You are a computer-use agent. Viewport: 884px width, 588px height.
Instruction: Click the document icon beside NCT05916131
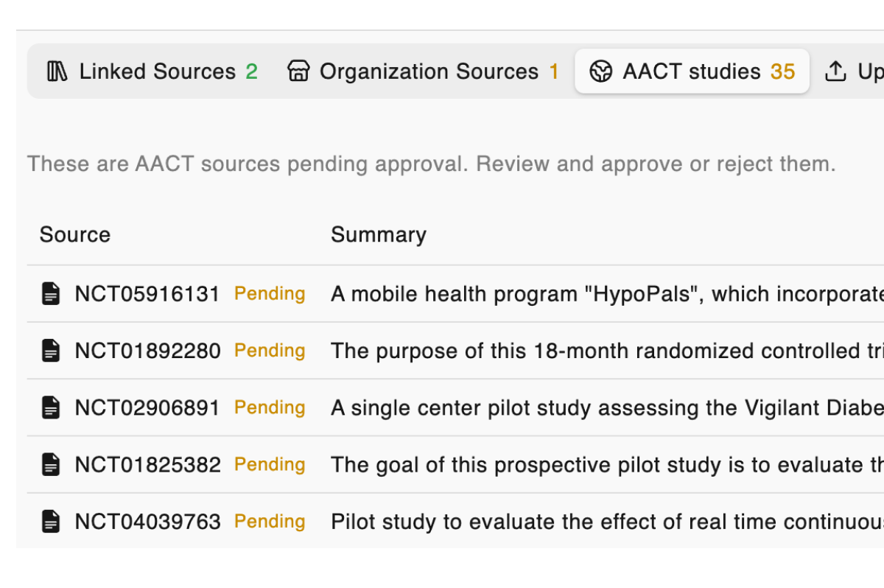[x=51, y=294]
